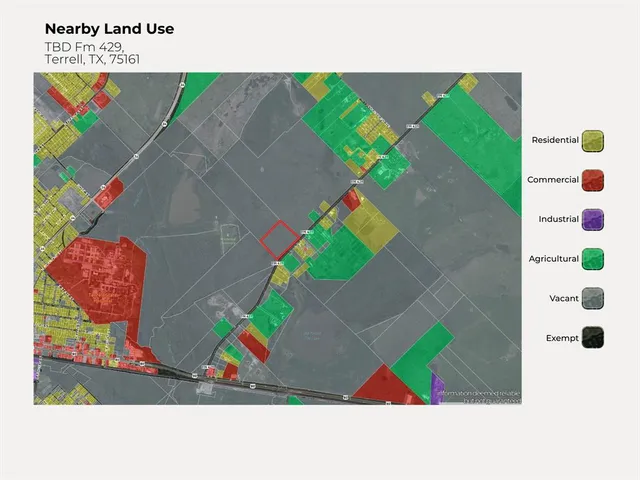This screenshot has height=480, width=640.
Task: Select the Agricultural legend label
Action: pyautogui.click(x=554, y=259)
